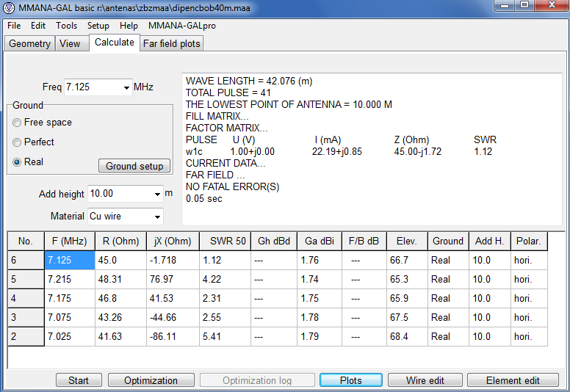The height and width of the screenshot is (392, 570).
Task: Click the Ground column header
Action: [x=448, y=242]
